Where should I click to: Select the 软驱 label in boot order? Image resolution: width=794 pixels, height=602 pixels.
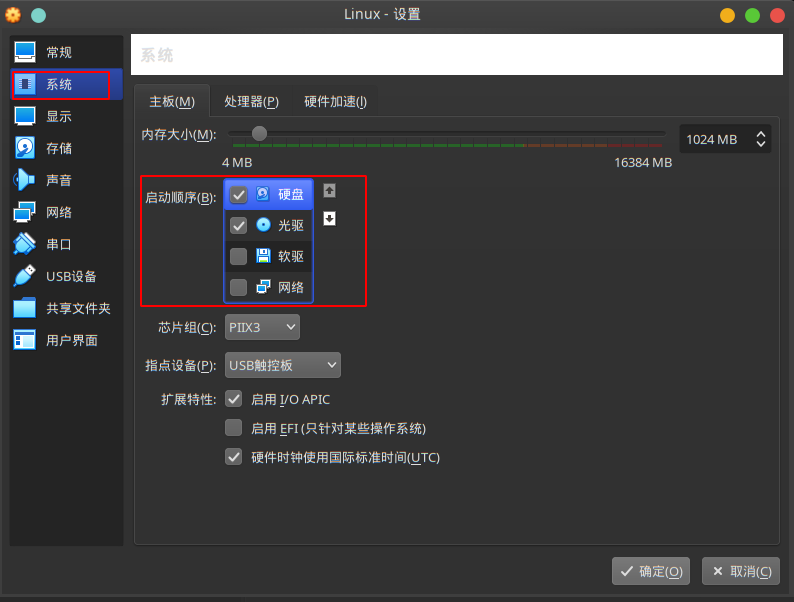click(291, 256)
